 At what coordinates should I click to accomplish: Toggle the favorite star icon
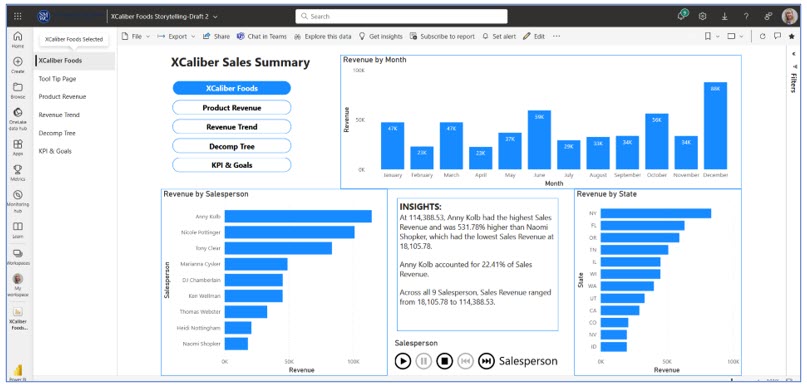(792, 37)
